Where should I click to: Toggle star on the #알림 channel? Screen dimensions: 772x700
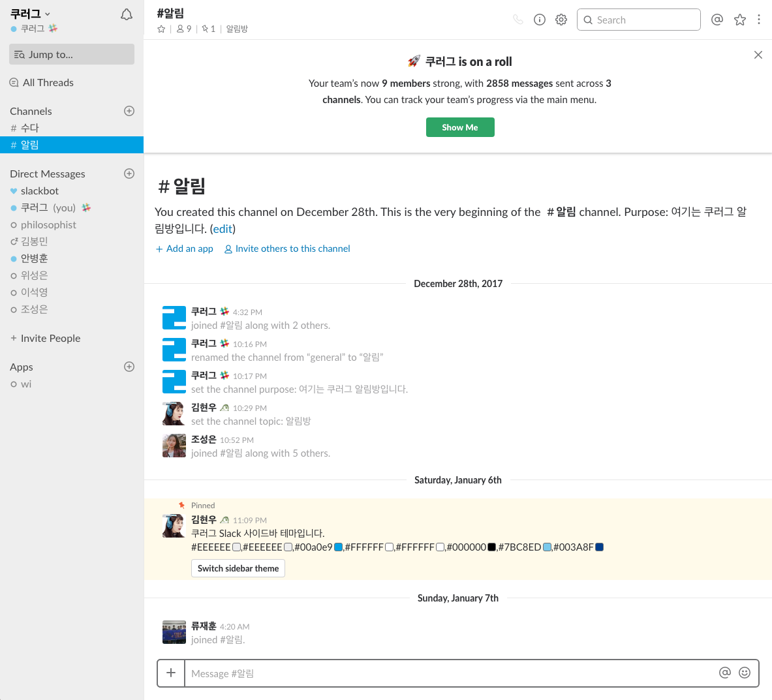click(161, 29)
